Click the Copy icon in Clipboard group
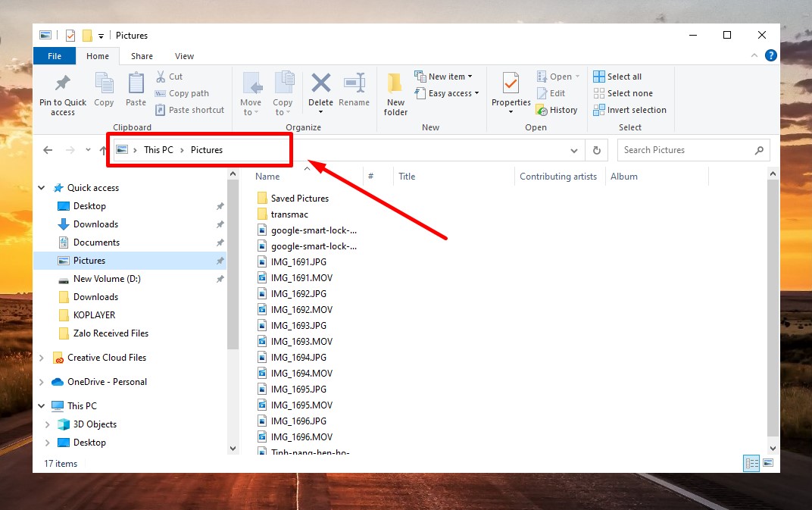This screenshot has height=510, width=812. pos(104,83)
